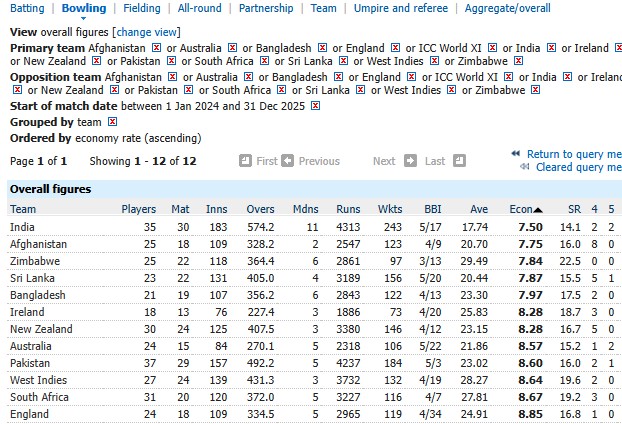The image size is (622, 424).
Task: Open the Team tab
Action: (323, 8)
